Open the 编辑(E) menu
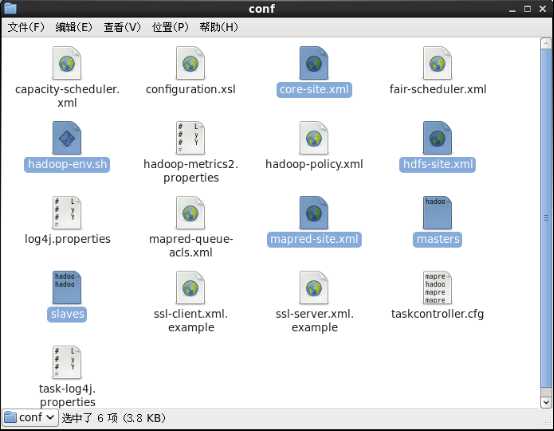 click(x=74, y=27)
